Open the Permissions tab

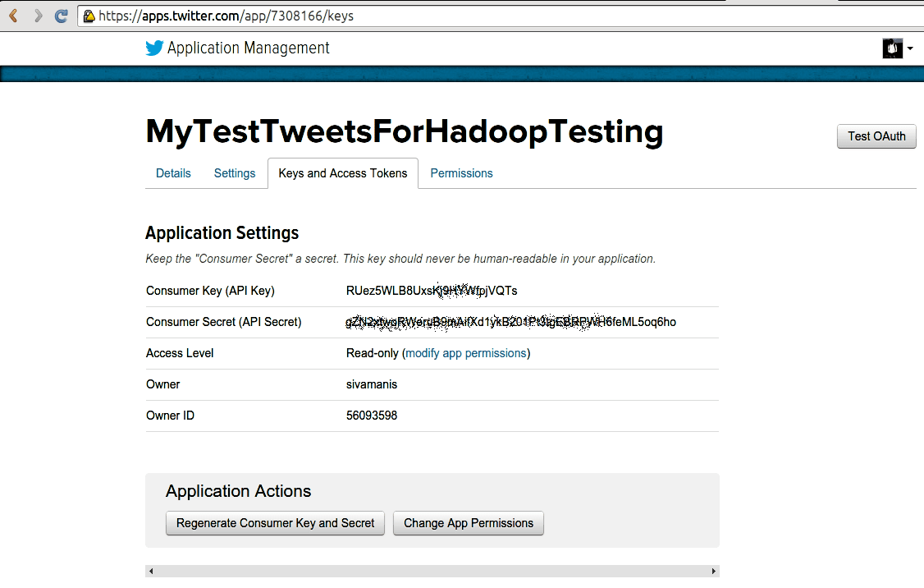click(461, 173)
